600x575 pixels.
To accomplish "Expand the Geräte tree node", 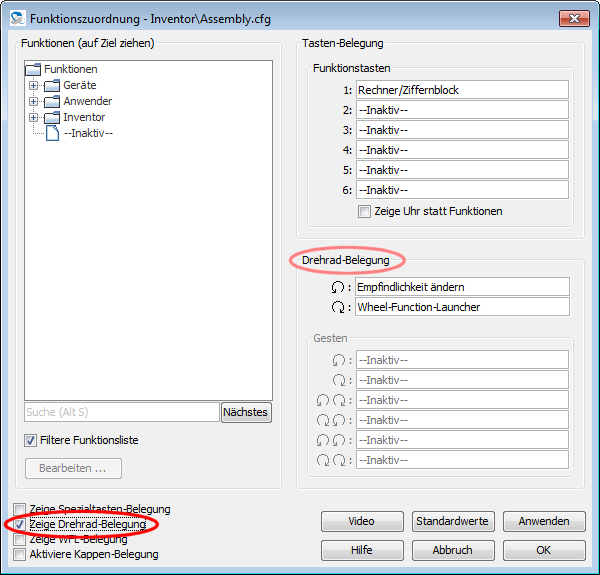I will pyautogui.click(x=33, y=85).
